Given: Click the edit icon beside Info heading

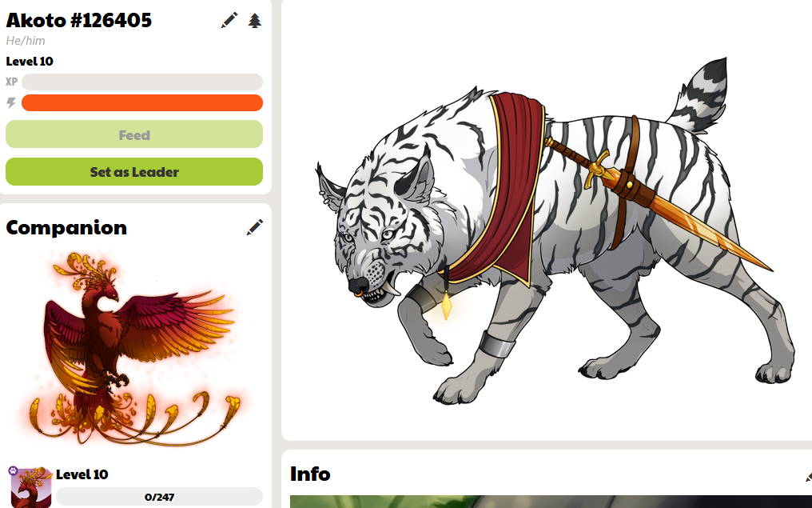Looking at the screenshot, I should tap(808, 476).
